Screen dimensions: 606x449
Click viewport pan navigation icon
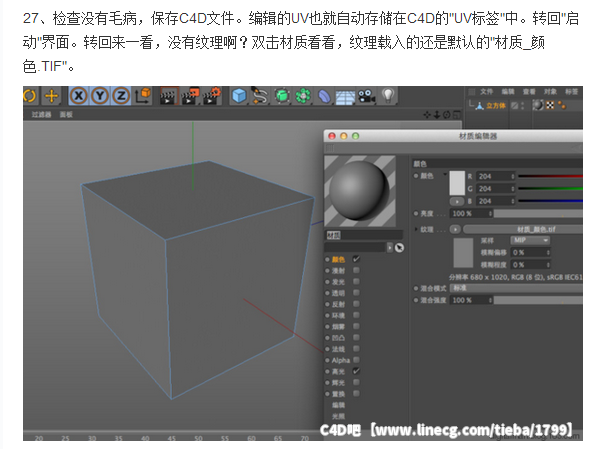(x=427, y=115)
